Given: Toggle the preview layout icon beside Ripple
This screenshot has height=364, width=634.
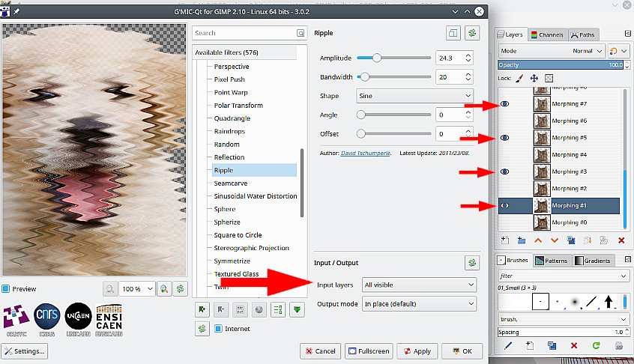Looking at the screenshot, I should 453,33.
